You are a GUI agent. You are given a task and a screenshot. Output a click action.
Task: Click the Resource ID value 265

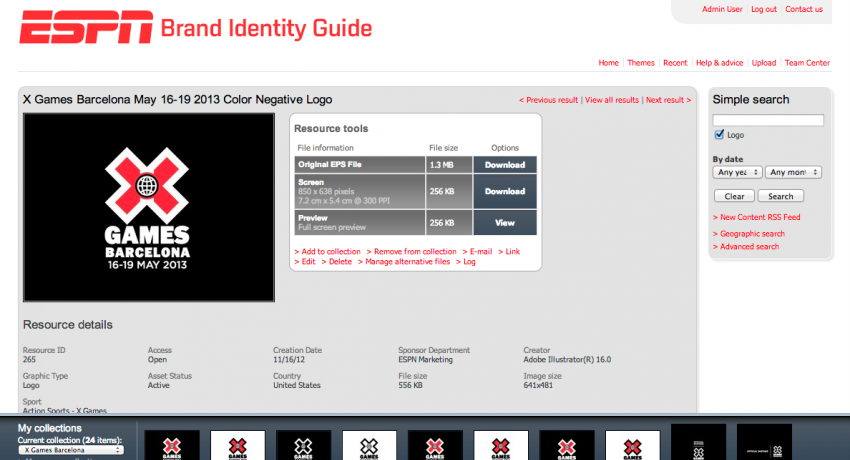[x=29, y=360]
